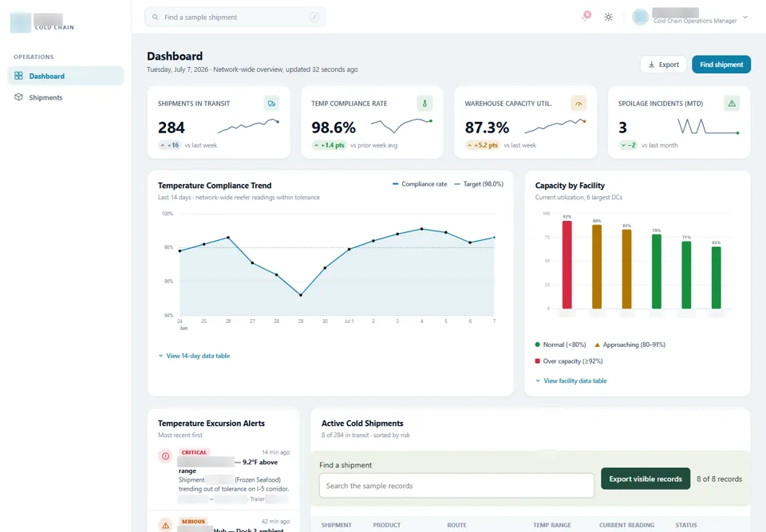Viewport: 766px width, 532px height.
Task: Click the critical alert circle icon
Action: pyautogui.click(x=166, y=456)
